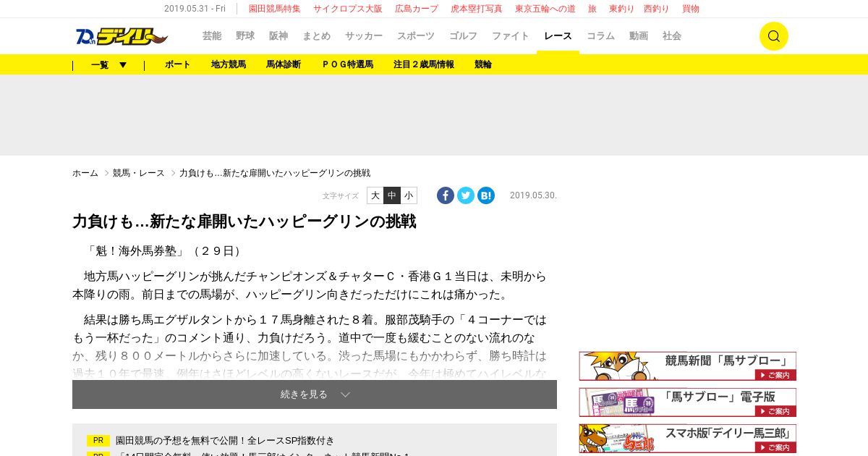Image resolution: width=868 pixels, height=456 pixels.
Task: Open the 動画 tab
Action: tap(639, 36)
